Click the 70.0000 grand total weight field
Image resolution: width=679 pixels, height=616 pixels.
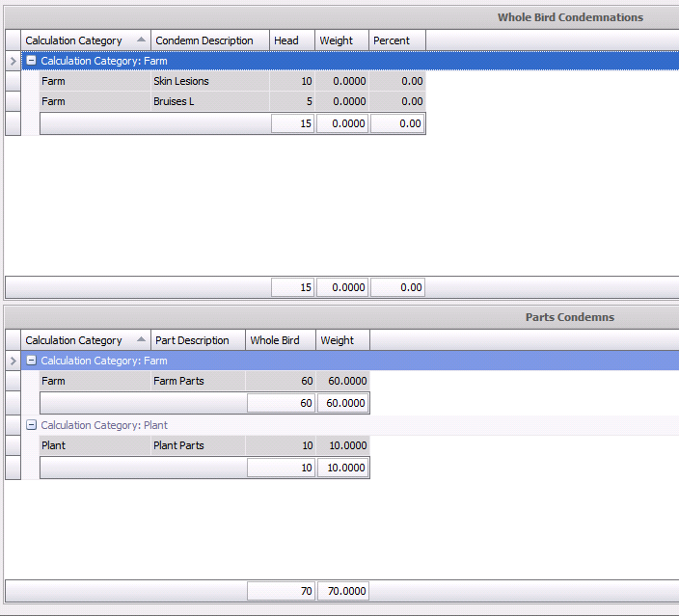coord(342,591)
